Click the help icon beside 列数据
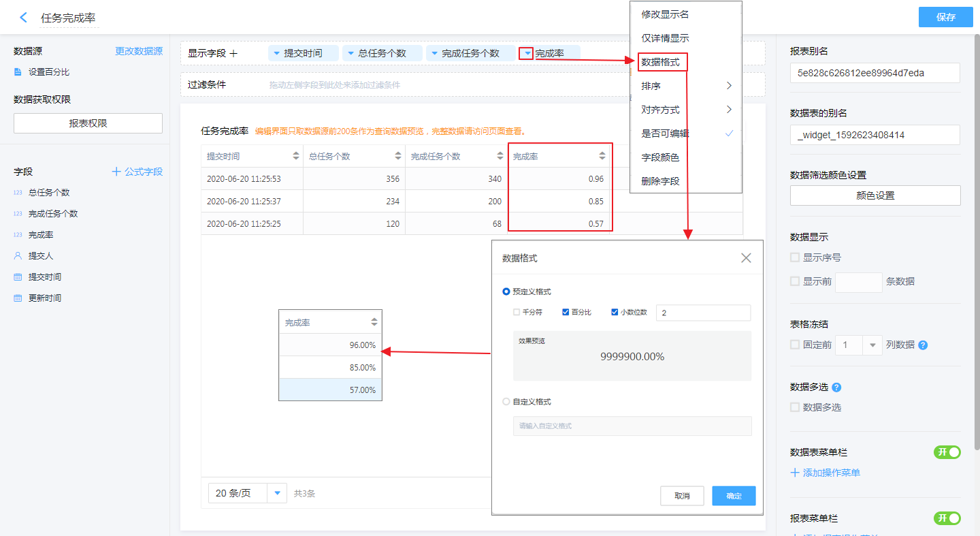The width and height of the screenshot is (980, 536). (x=923, y=345)
